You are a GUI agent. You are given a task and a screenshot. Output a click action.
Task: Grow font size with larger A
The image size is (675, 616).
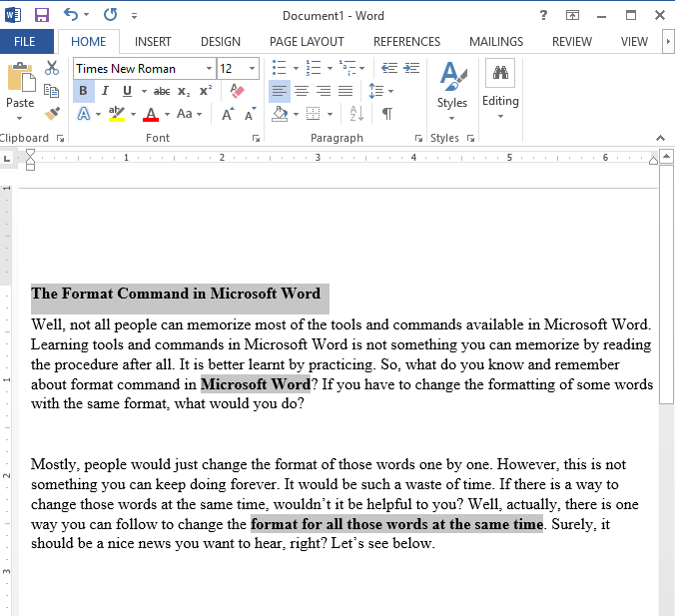point(228,114)
